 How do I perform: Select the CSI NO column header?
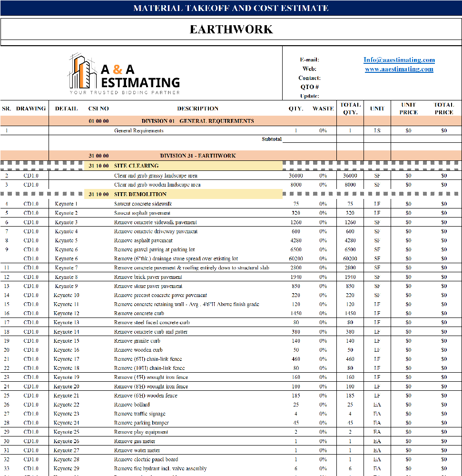tap(98, 109)
